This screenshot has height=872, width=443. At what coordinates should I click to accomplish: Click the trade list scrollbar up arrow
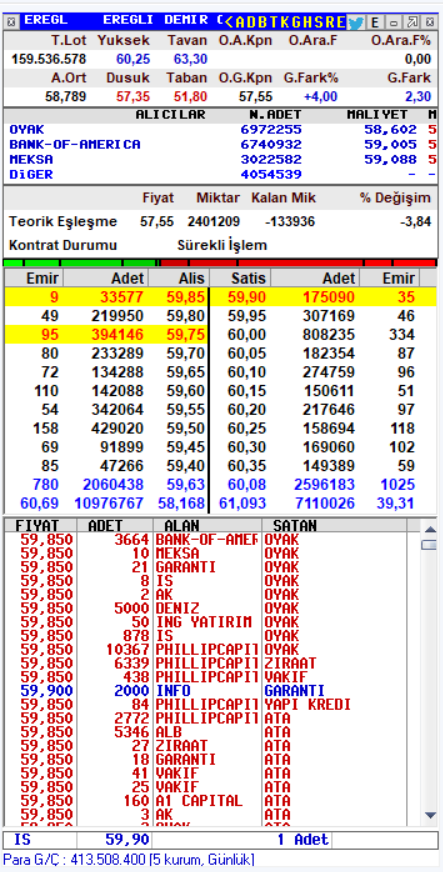pyautogui.click(x=429, y=528)
